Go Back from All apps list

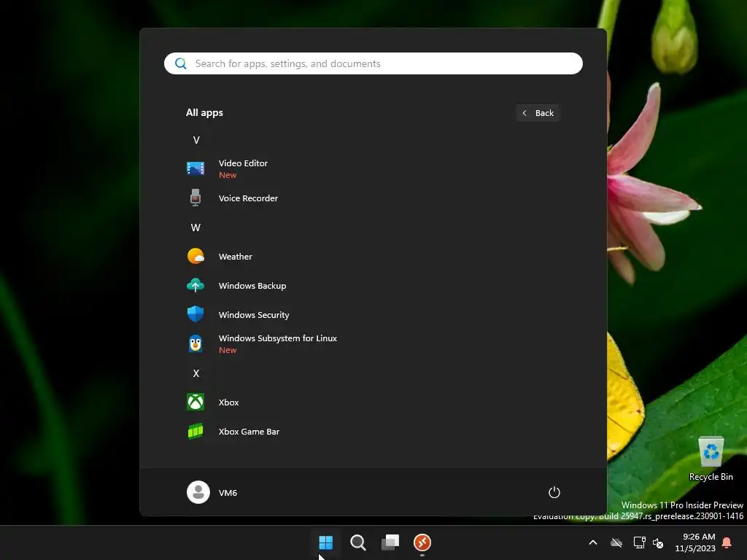pos(538,113)
